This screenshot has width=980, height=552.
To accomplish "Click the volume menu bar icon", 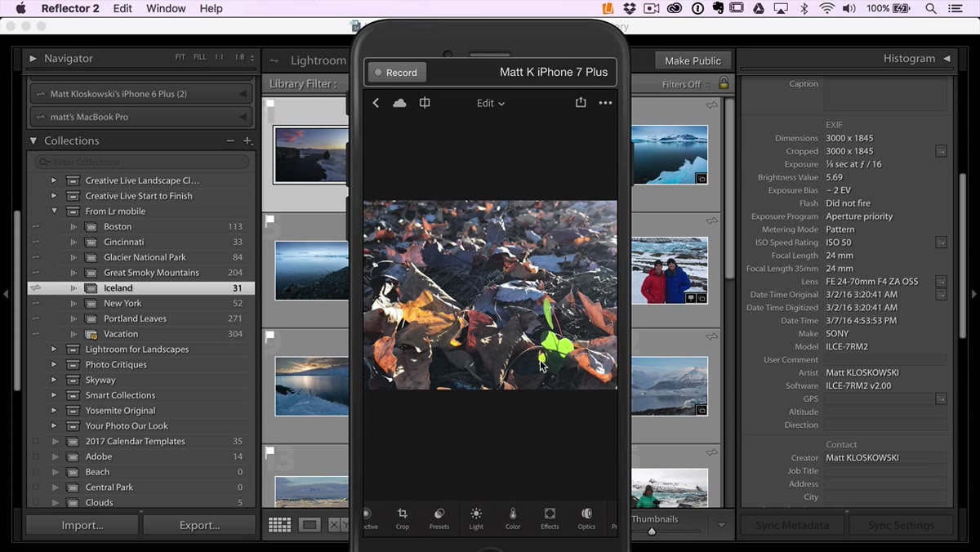I will click(x=849, y=8).
